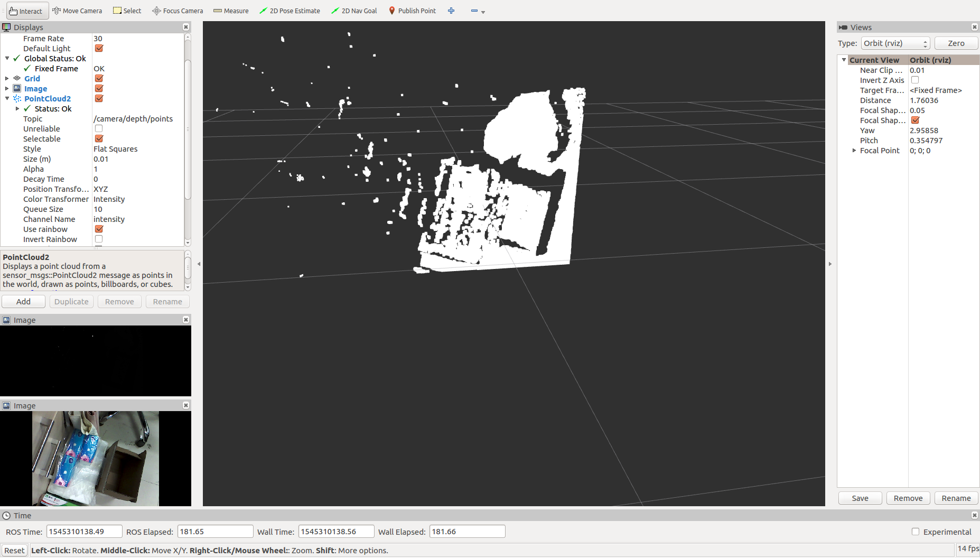980x558 pixels.
Task: Toggle the Invert Z Axis checkbox
Action: point(915,80)
